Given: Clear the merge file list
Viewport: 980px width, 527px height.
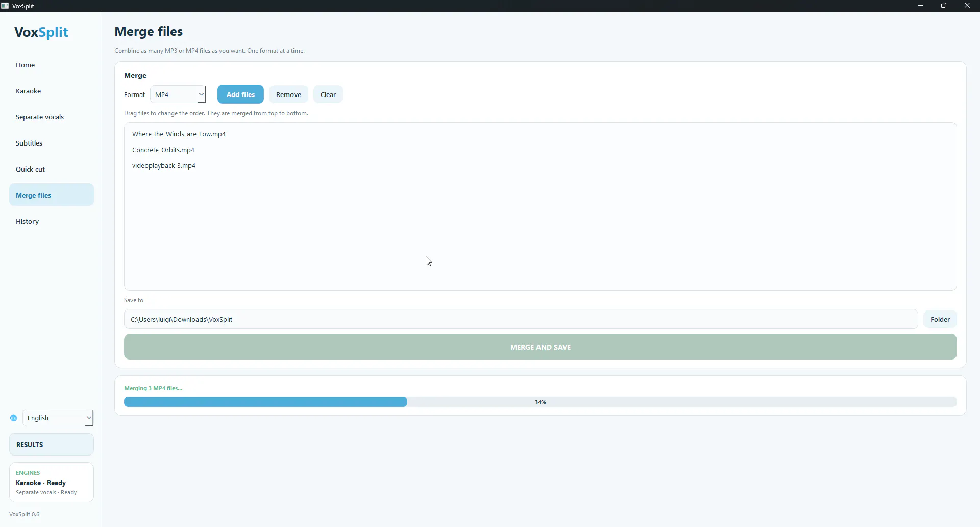Looking at the screenshot, I should click(x=328, y=94).
